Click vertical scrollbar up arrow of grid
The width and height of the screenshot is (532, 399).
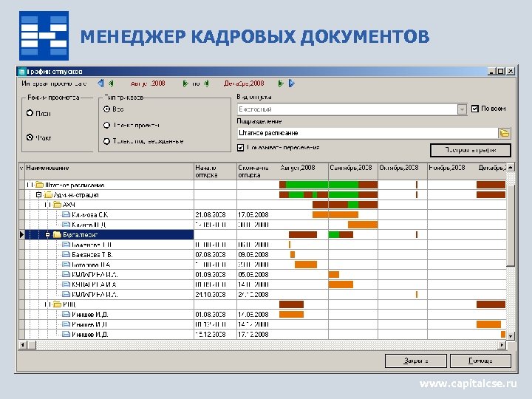point(511,167)
